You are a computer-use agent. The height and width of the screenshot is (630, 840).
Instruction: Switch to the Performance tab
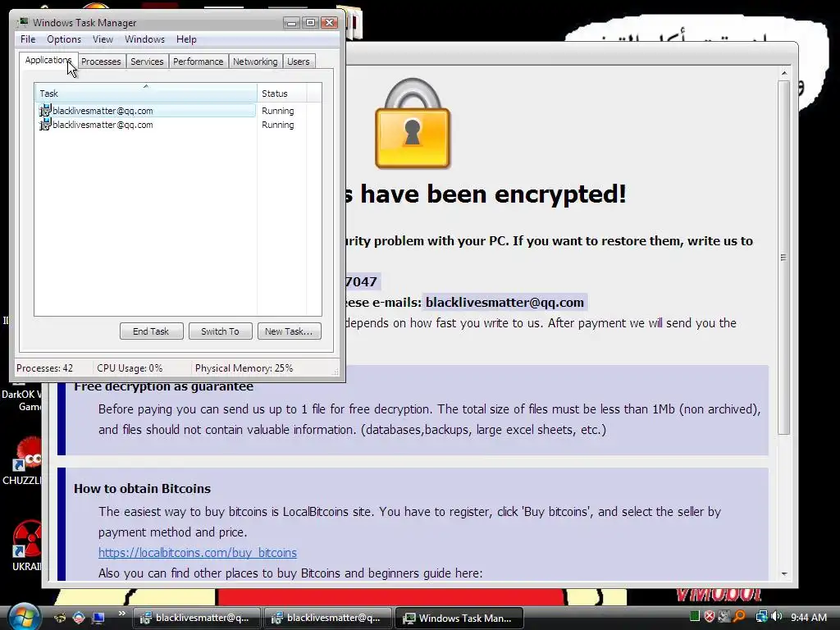point(199,62)
